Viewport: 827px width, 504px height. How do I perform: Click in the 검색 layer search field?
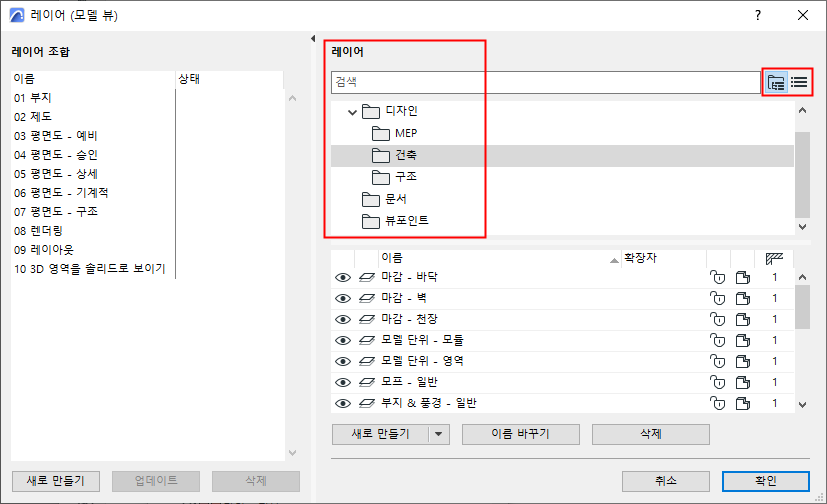[x=545, y=82]
